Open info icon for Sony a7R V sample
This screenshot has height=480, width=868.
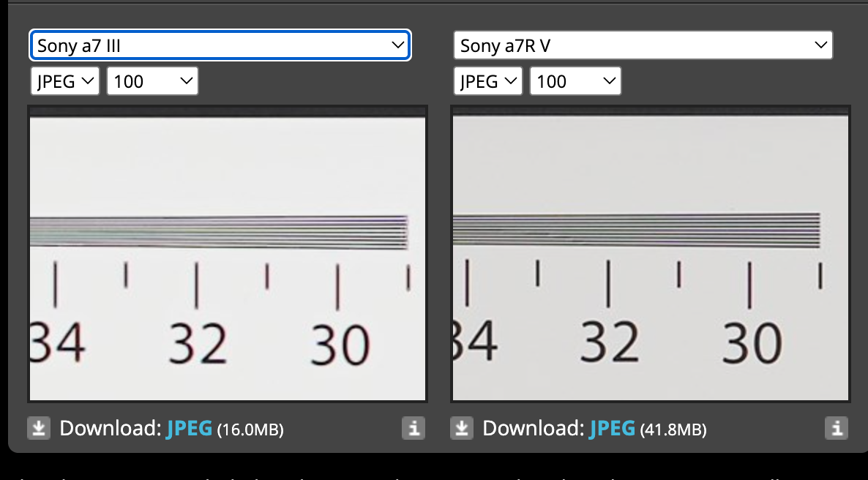836,429
